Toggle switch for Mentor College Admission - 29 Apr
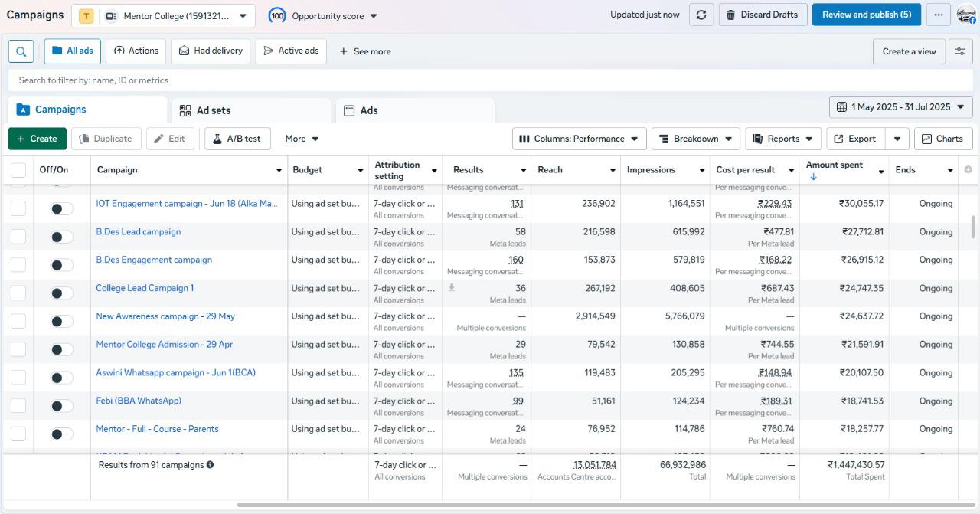Image resolution: width=980 pixels, height=514 pixels. point(61,349)
